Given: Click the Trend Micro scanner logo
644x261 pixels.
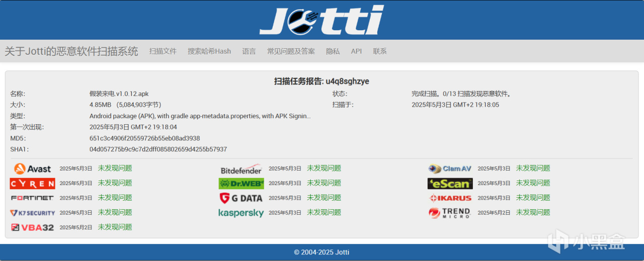Looking at the screenshot, I should [x=450, y=213].
